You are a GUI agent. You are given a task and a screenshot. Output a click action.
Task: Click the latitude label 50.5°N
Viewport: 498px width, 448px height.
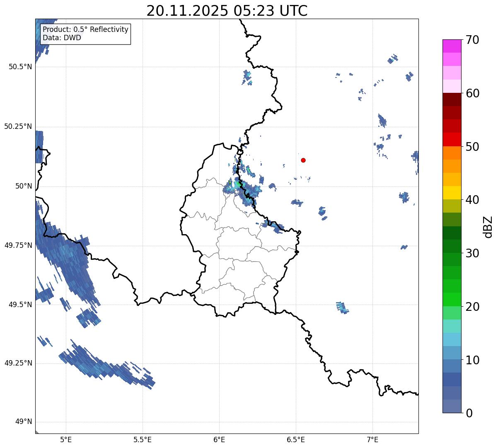pyautogui.click(x=20, y=67)
